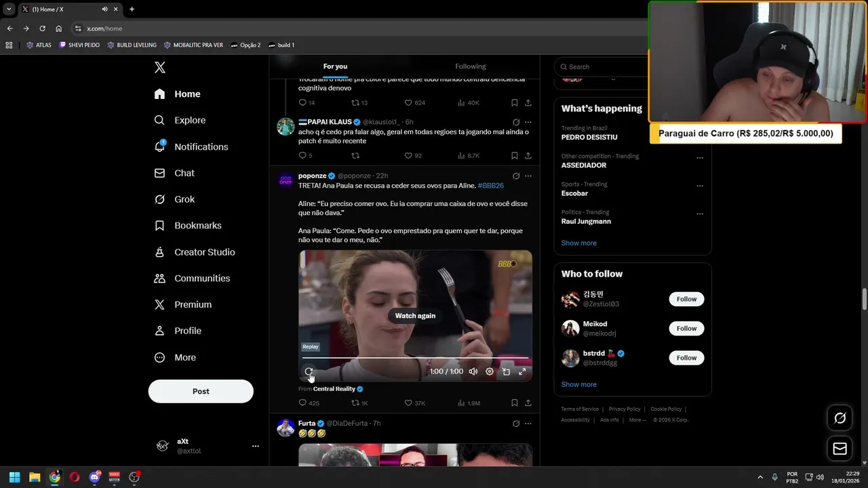This screenshot has height=488, width=868.
Task: Open more options on poponze post
Action: [x=528, y=176]
